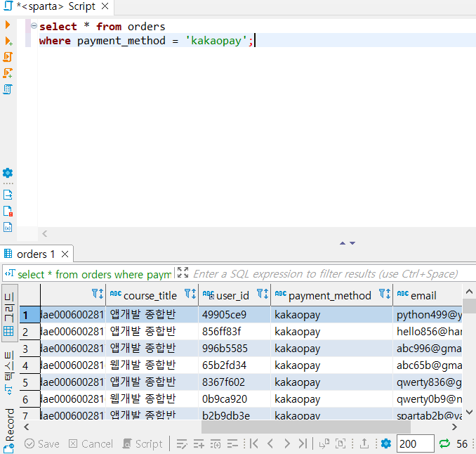Run the whole SQL script
This screenshot has width=476, height=454.
pos(8,57)
